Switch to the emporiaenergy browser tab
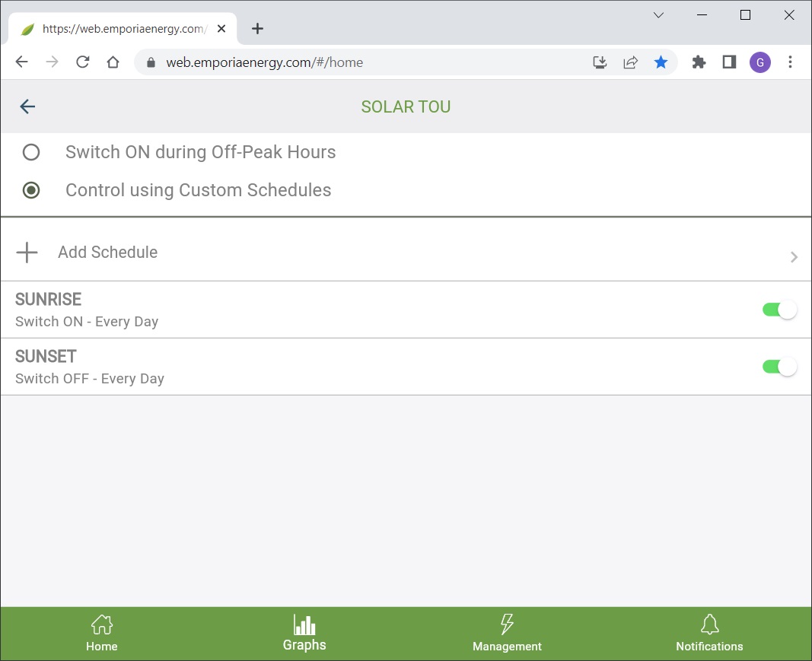 [x=122, y=29]
